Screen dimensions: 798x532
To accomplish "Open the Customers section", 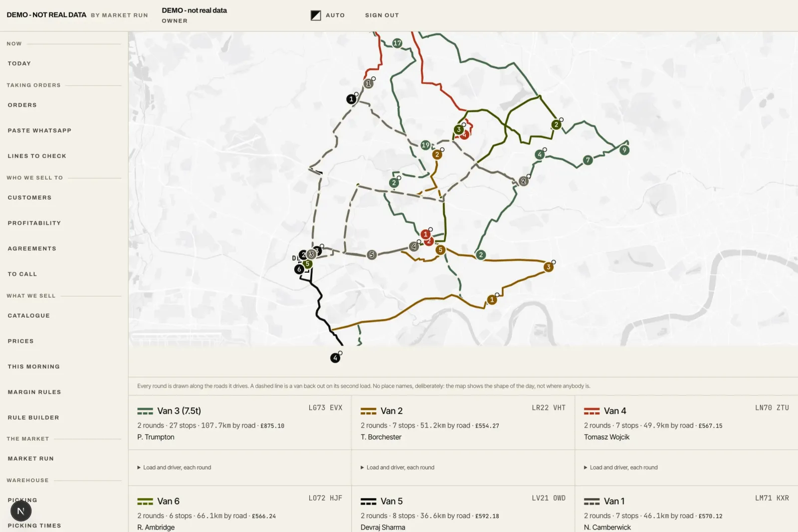I will coord(29,198).
